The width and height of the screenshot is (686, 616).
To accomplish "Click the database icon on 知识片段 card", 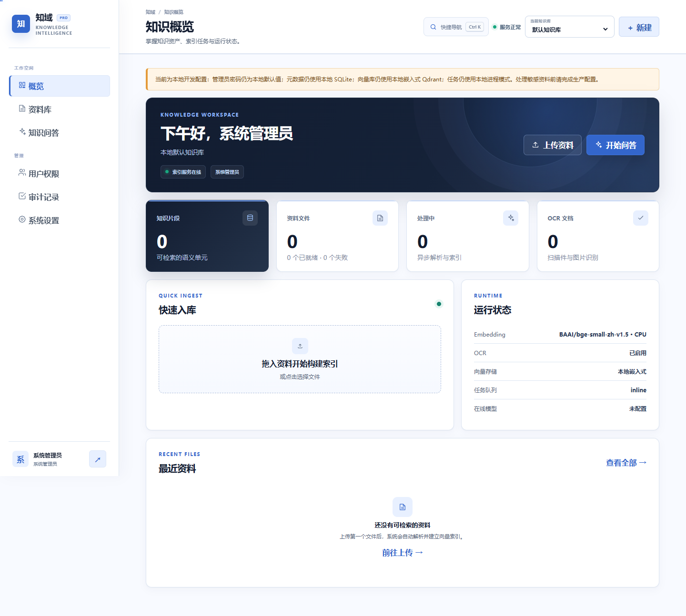I will [x=250, y=218].
